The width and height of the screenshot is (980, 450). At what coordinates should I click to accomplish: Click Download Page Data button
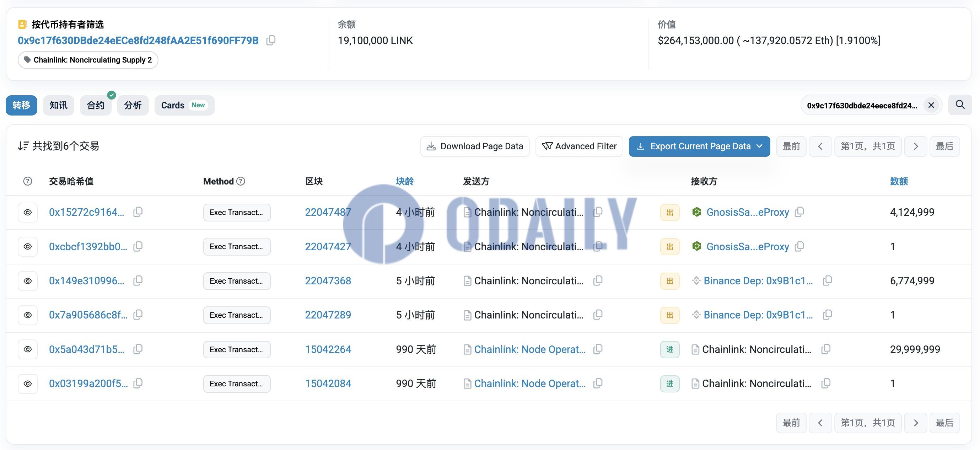click(x=475, y=146)
